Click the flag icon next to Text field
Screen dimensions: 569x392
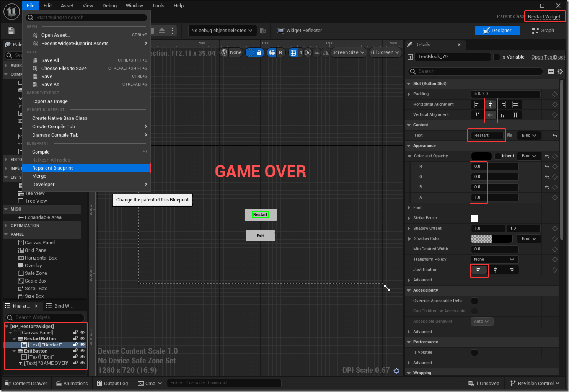(509, 136)
